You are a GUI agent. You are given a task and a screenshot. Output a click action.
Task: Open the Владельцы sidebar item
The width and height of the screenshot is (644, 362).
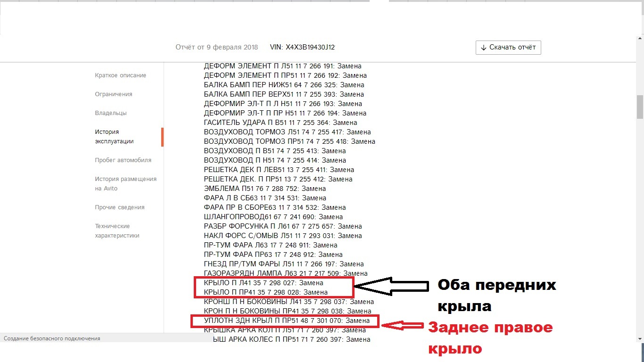pyautogui.click(x=111, y=113)
